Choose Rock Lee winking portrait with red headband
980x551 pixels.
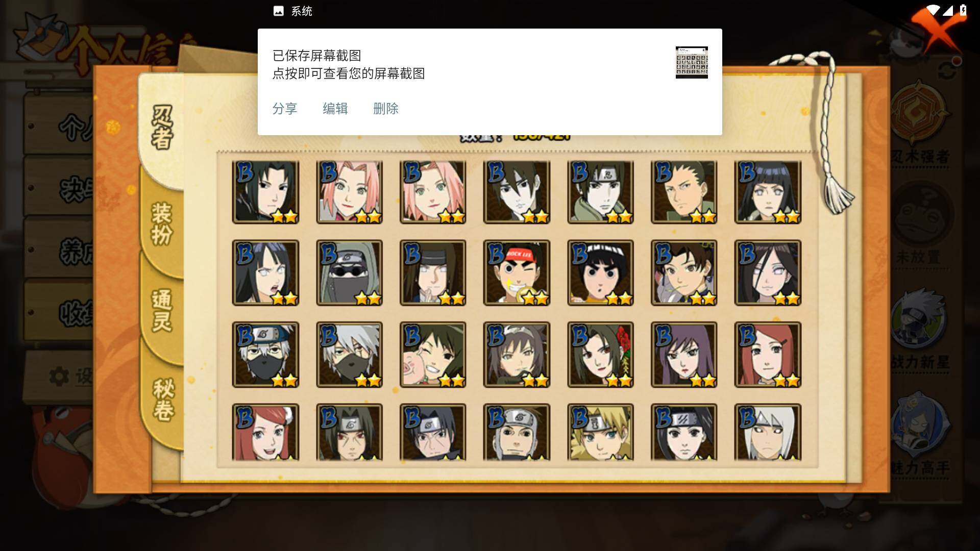tap(517, 273)
